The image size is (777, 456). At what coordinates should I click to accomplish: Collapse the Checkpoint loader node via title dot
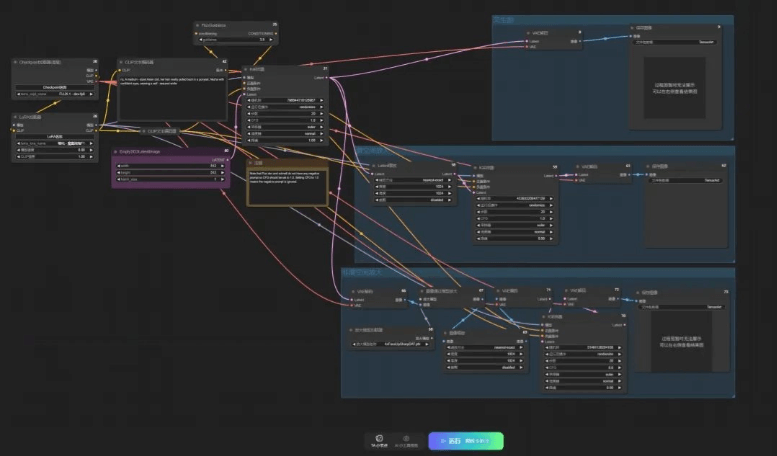[17, 62]
